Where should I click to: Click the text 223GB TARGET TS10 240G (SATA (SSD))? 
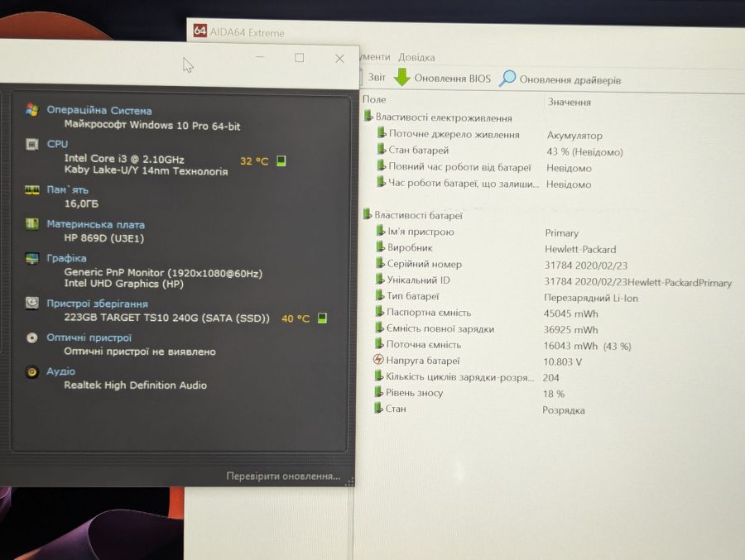[166, 318]
